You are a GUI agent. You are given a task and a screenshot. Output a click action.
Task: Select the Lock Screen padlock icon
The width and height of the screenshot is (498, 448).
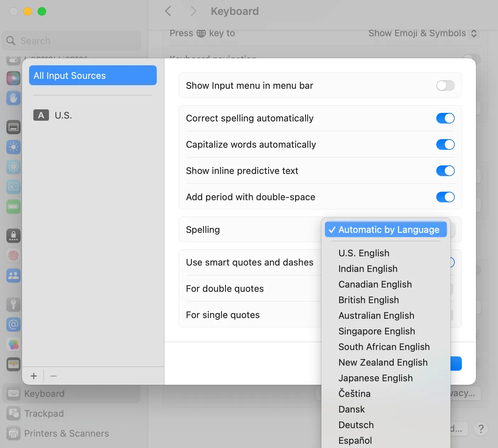[13, 236]
